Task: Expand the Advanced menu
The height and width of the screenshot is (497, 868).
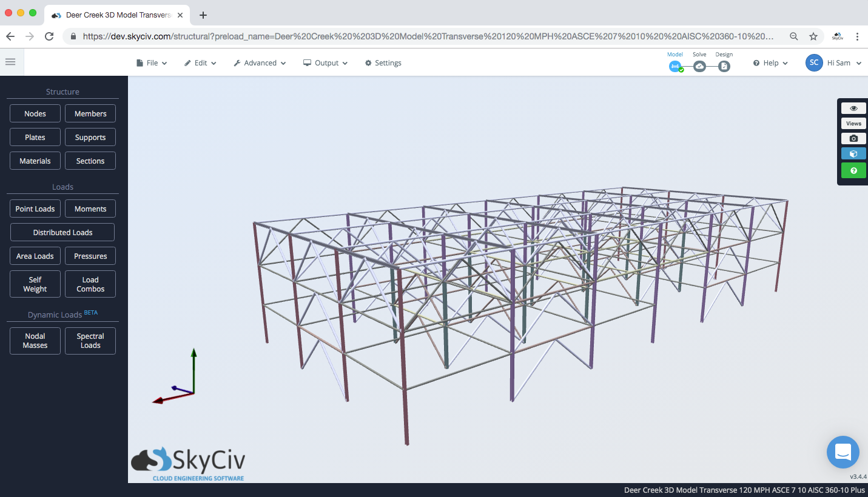Action: point(260,62)
